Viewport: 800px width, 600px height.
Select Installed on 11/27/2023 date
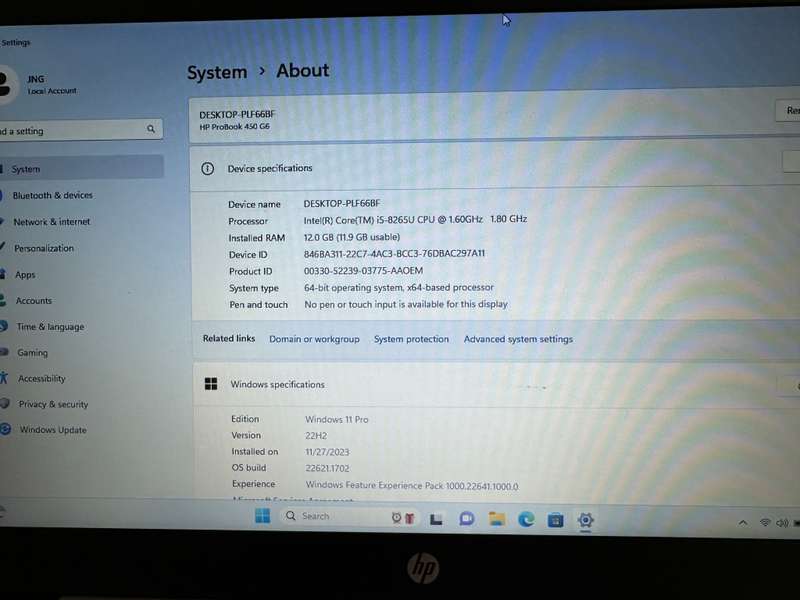[327, 452]
